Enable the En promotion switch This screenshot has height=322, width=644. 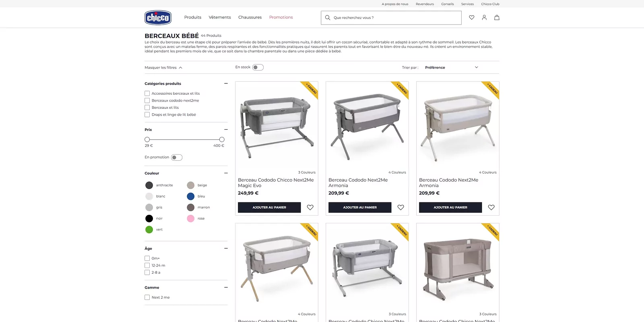click(x=177, y=158)
